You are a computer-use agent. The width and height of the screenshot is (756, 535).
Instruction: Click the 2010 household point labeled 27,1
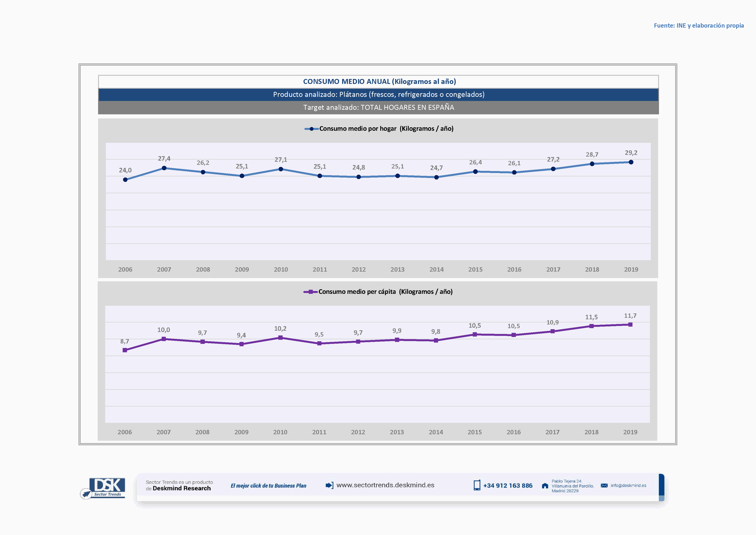point(280,169)
